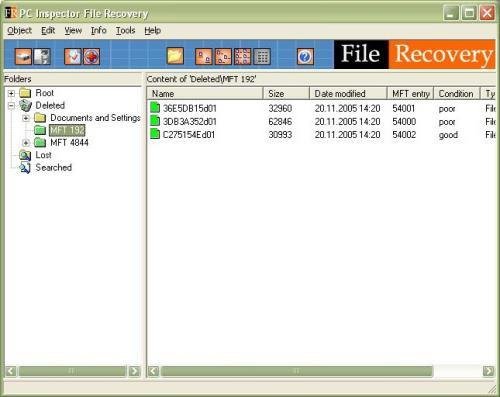Screen dimensions: 500x397
Task: Click the red lifebuoy toolbar icon
Action: (91, 56)
